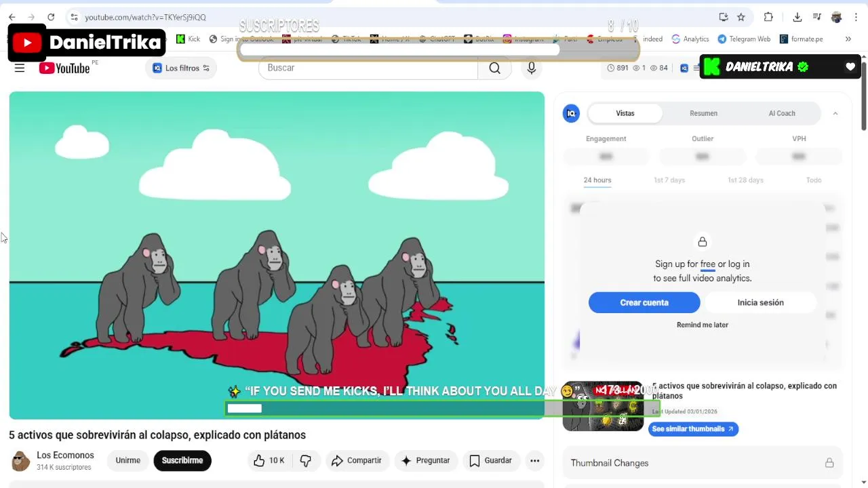Image resolution: width=868 pixels, height=488 pixels.
Task: Click the Los Ecomonos channel avatar
Action: [20, 461]
